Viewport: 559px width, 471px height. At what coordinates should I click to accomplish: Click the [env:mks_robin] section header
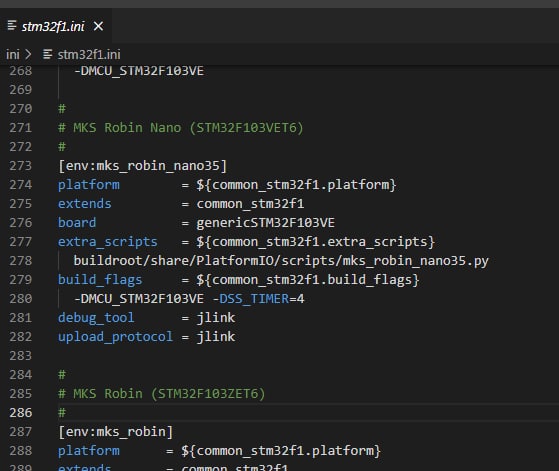click(x=116, y=432)
